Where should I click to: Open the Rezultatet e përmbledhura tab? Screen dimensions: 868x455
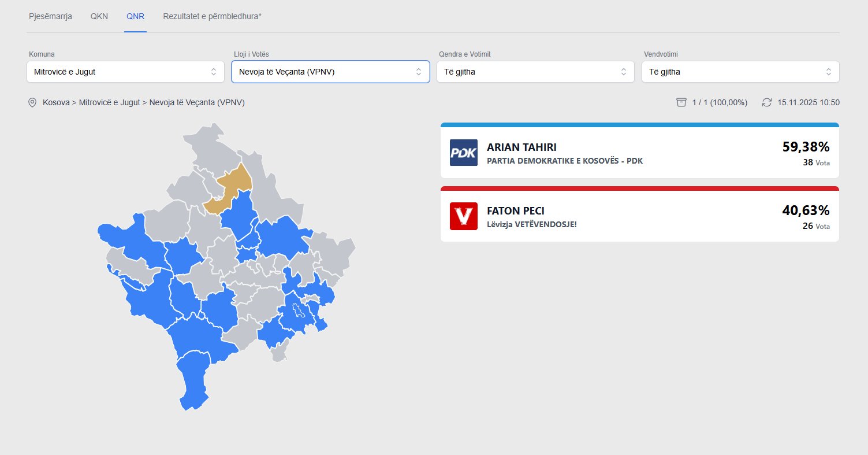point(212,16)
